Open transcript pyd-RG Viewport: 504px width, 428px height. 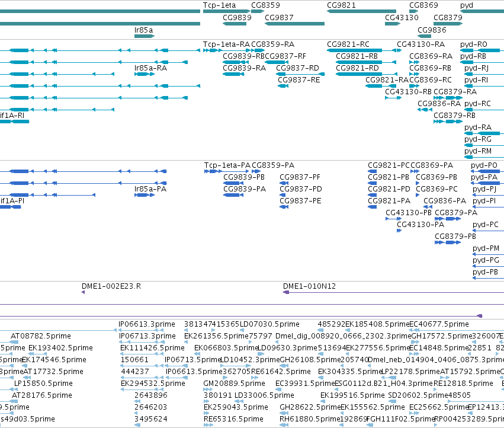point(478,139)
